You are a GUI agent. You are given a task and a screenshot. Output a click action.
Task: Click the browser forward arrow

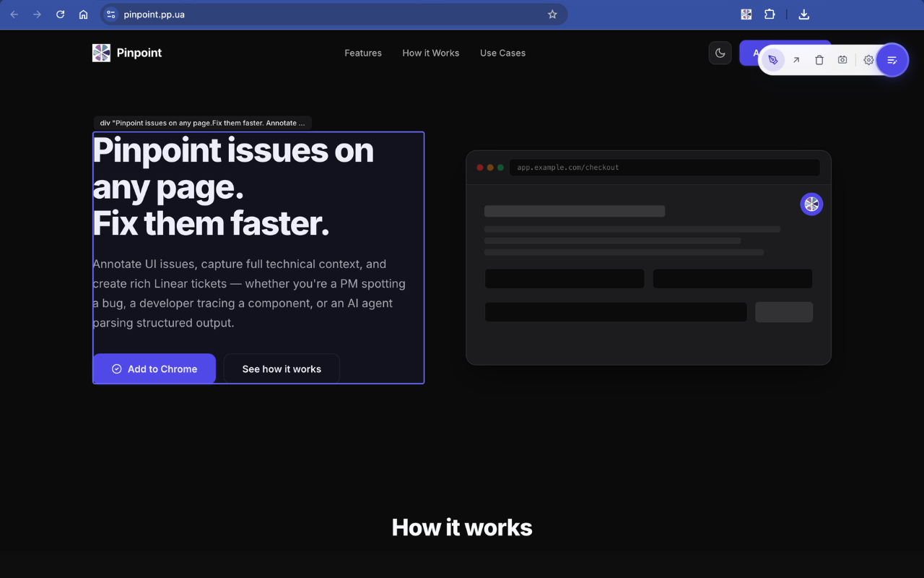(37, 14)
